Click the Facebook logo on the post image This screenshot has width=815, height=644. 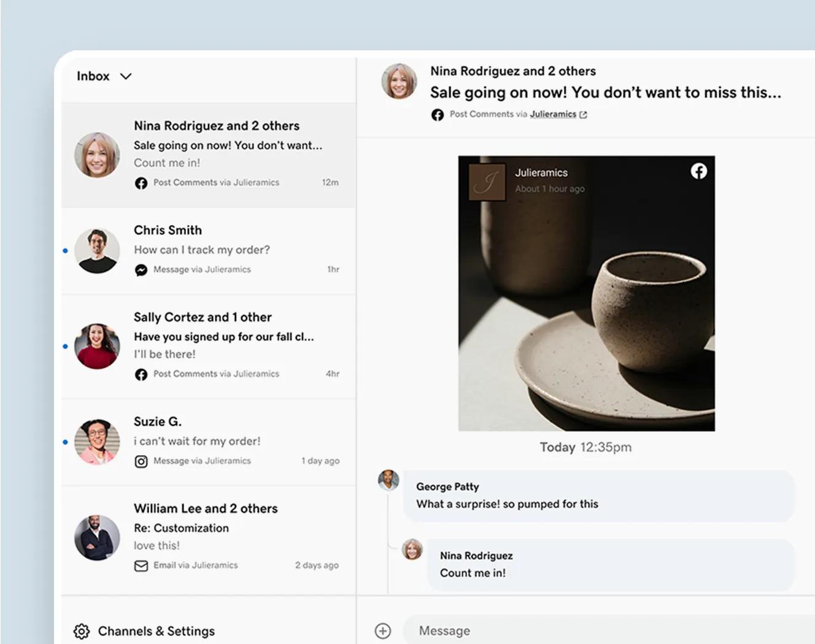(699, 171)
